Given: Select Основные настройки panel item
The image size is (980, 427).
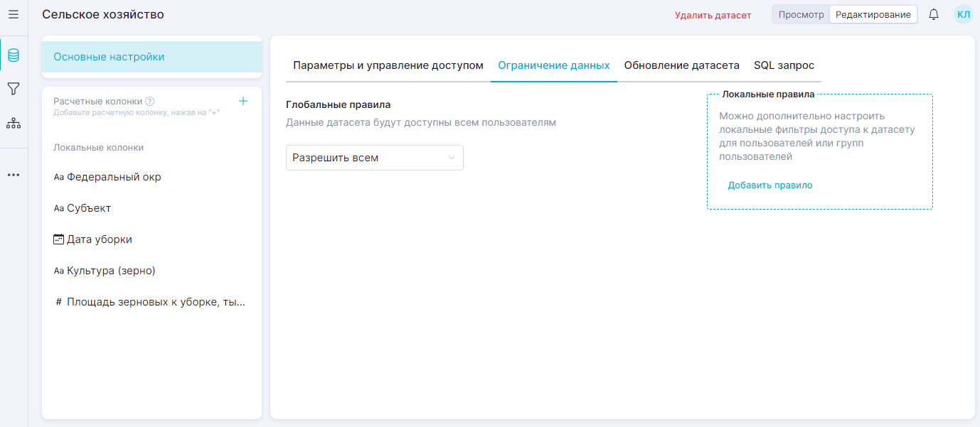Looking at the screenshot, I should [151, 57].
